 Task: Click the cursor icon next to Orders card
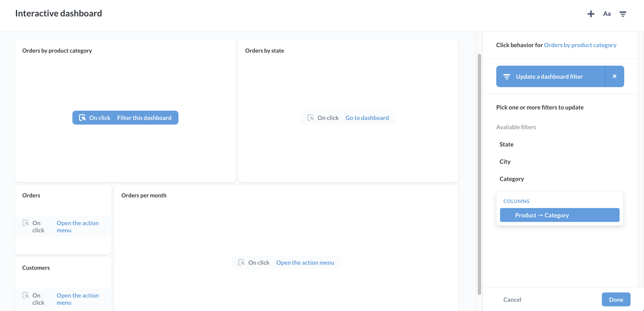click(x=26, y=223)
